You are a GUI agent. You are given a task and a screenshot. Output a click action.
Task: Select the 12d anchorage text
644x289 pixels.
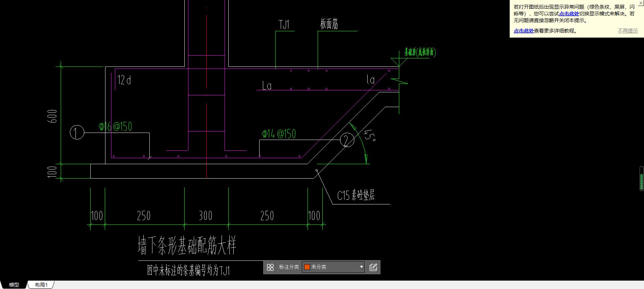point(124,80)
